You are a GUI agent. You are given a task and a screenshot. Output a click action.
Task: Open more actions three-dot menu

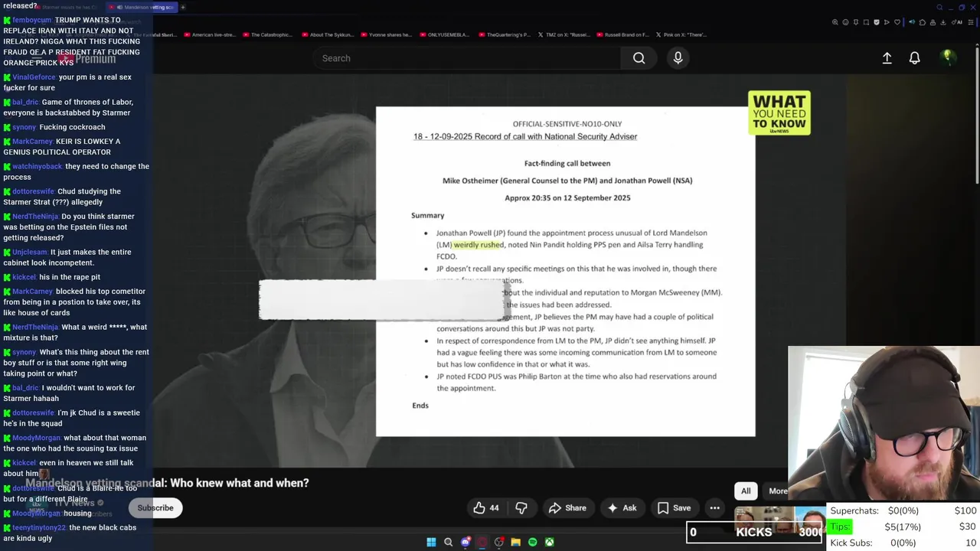tap(714, 508)
